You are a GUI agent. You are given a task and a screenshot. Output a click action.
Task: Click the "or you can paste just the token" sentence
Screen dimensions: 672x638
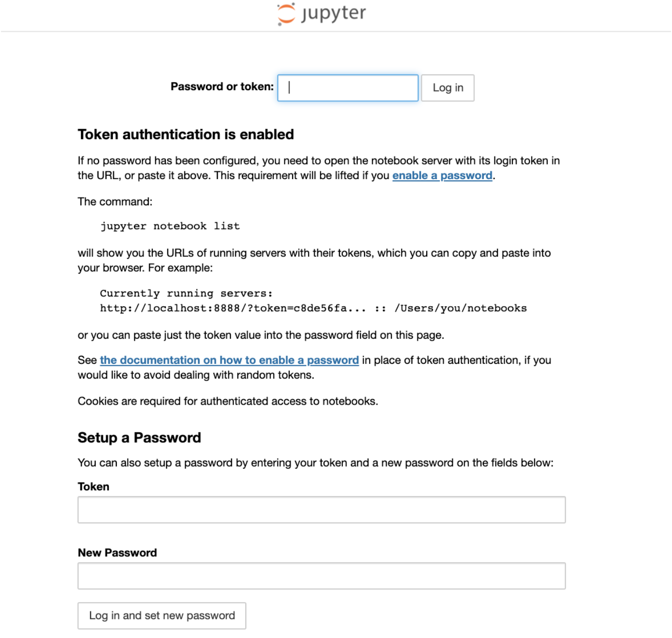pyautogui.click(x=261, y=335)
